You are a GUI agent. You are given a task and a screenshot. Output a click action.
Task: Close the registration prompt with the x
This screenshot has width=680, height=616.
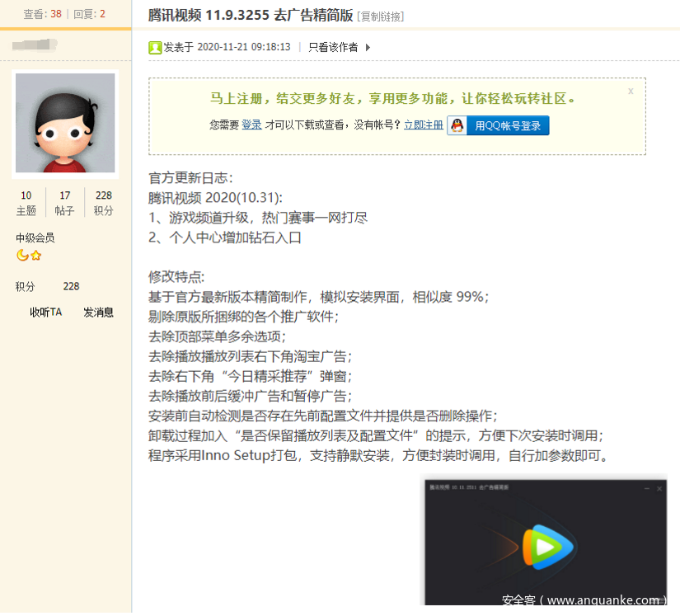[631, 91]
